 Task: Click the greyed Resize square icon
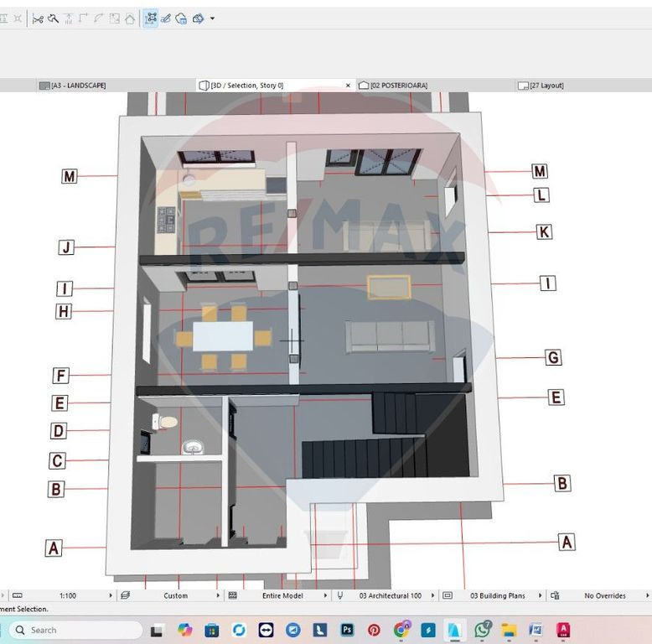click(114, 18)
